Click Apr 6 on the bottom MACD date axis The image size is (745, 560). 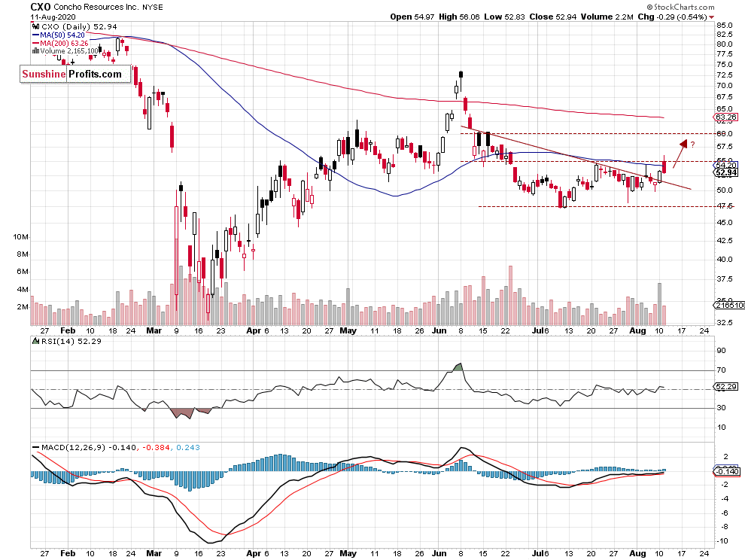[x=258, y=553]
